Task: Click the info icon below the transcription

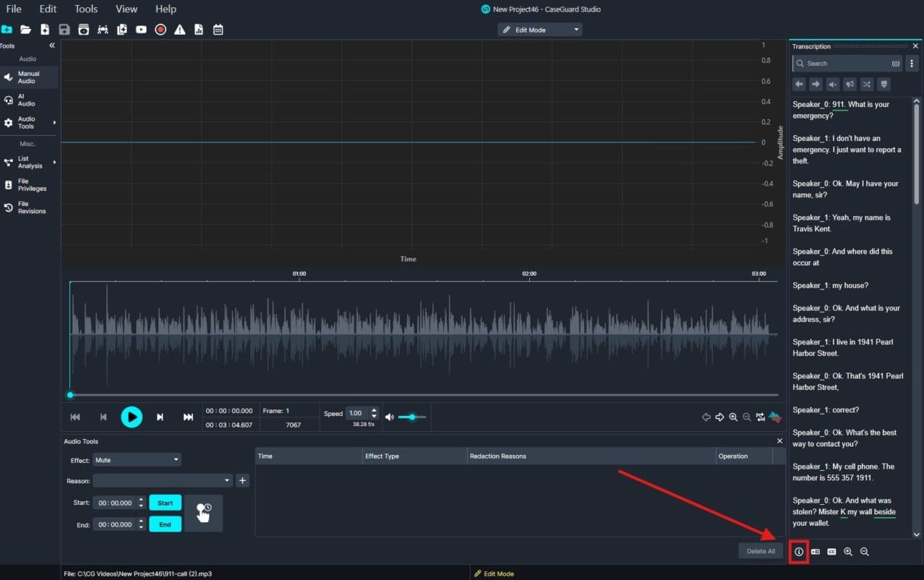Action: pyautogui.click(x=799, y=551)
